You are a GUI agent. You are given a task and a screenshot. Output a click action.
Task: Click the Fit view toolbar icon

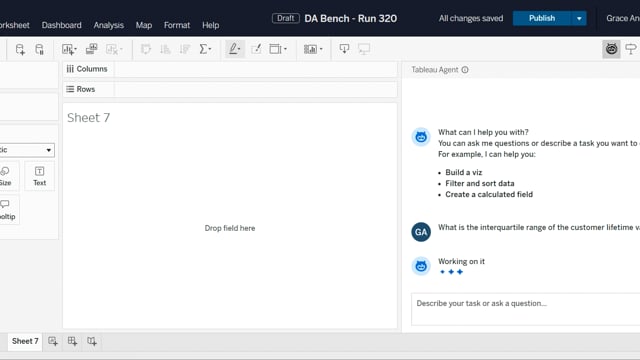pos(275,49)
